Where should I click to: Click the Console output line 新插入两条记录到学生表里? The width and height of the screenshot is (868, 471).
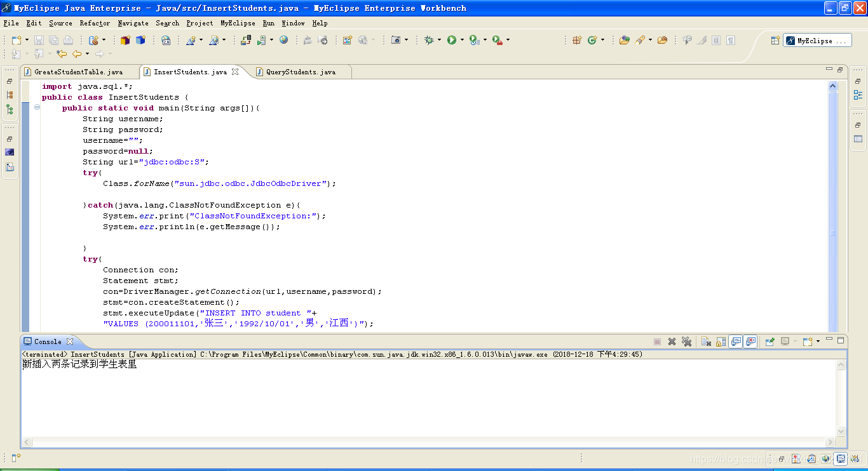point(79,364)
